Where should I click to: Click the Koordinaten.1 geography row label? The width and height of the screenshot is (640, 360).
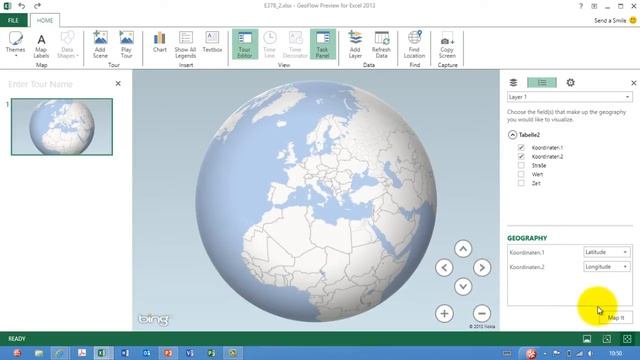coord(527,253)
